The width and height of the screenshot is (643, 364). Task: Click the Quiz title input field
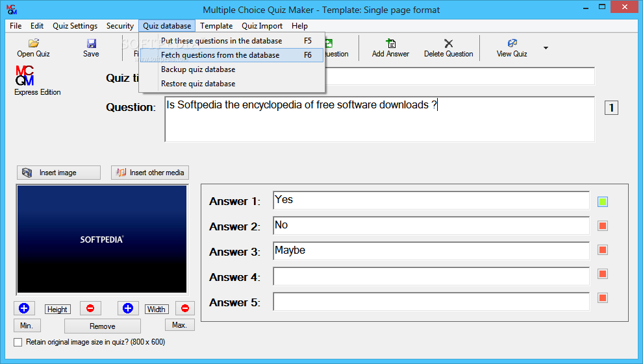(x=459, y=76)
